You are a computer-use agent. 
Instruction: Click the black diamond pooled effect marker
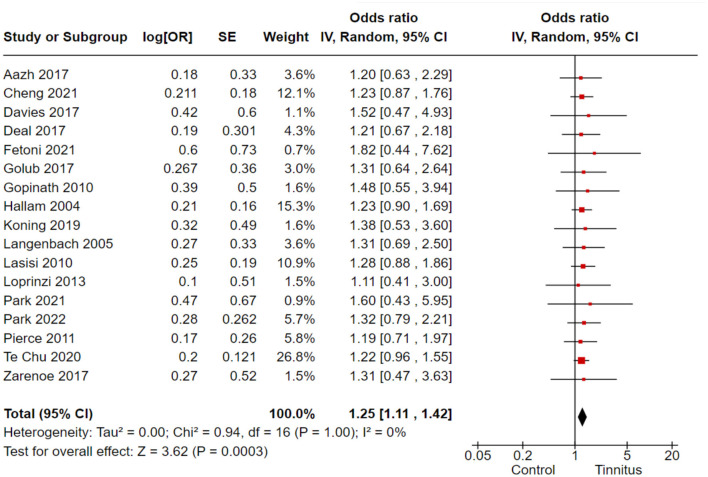click(x=582, y=416)
